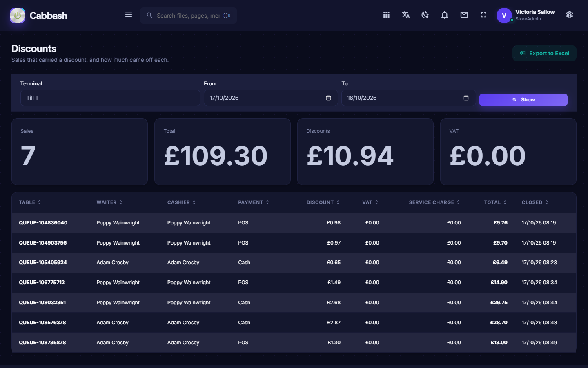Select row QUEUE-104903756
This screenshot has width=588, height=368.
(294, 243)
